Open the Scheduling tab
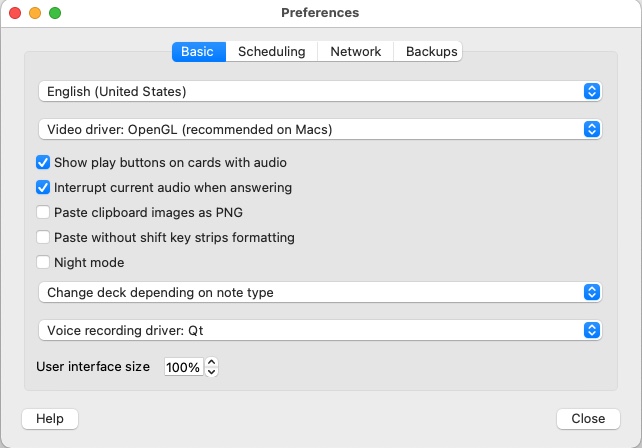The width and height of the screenshot is (642, 448). coord(271,52)
